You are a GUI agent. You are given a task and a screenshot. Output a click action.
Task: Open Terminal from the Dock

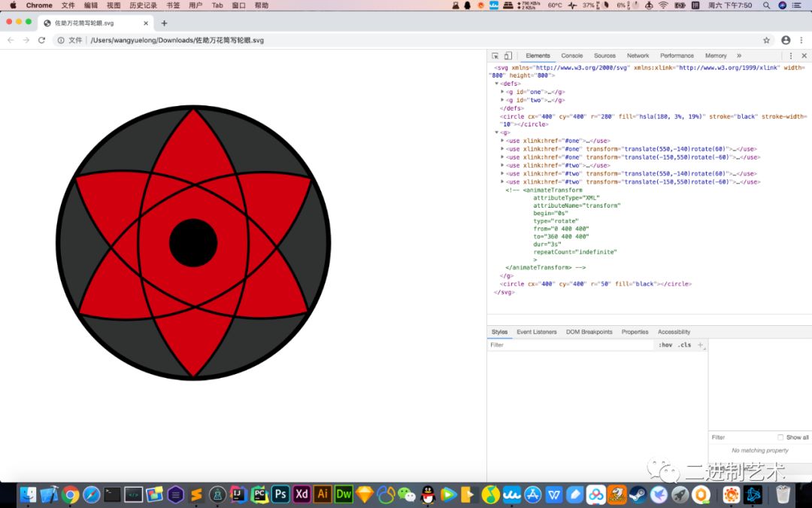coord(112,494)
